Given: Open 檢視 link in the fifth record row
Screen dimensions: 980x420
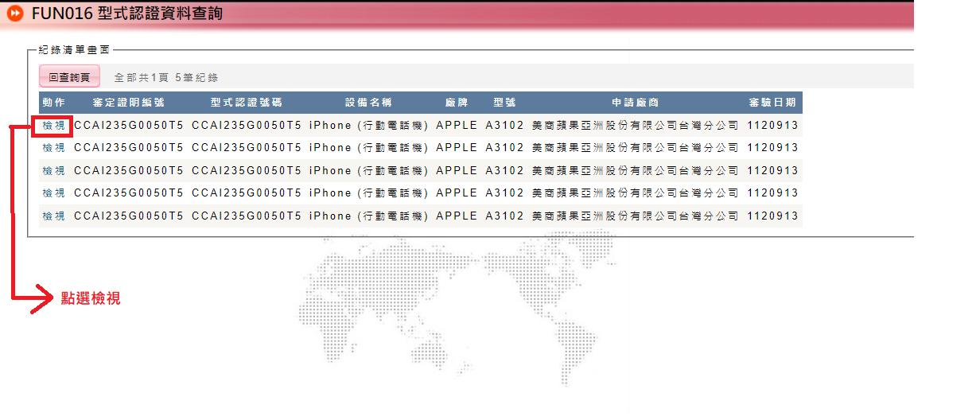Looking at the screenshot, I should pos(53,216).
